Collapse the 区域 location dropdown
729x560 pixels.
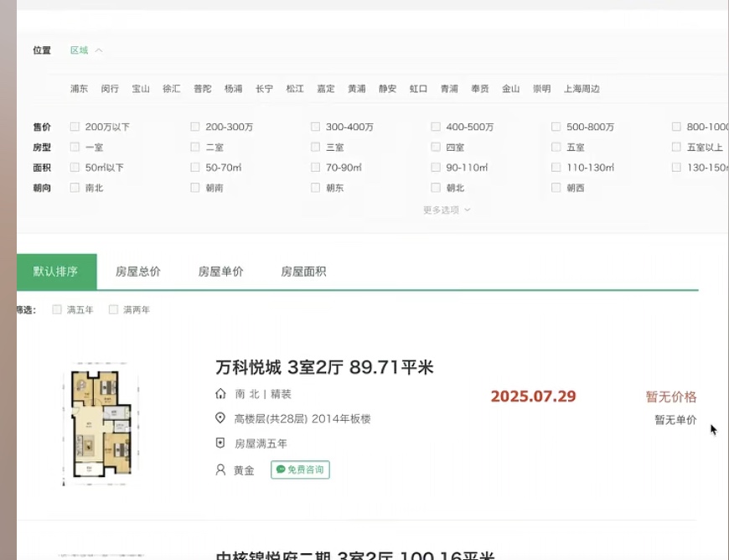click(x=86, y=50)
